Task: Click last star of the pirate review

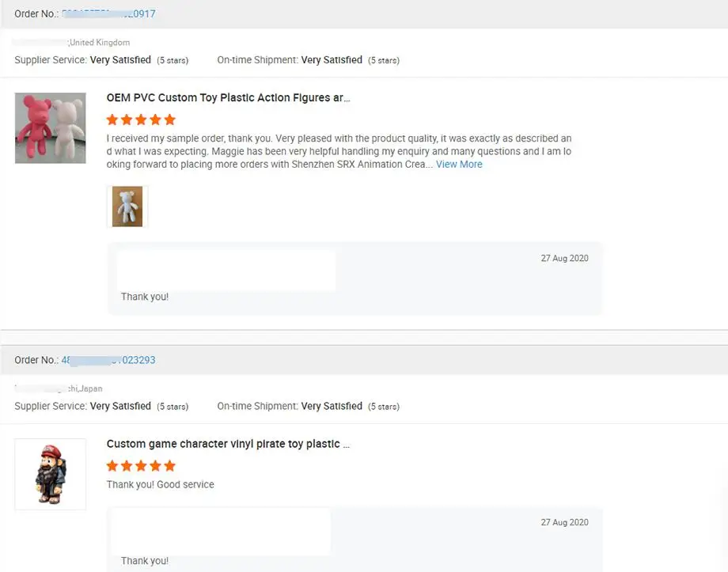Action: point(169,466)
